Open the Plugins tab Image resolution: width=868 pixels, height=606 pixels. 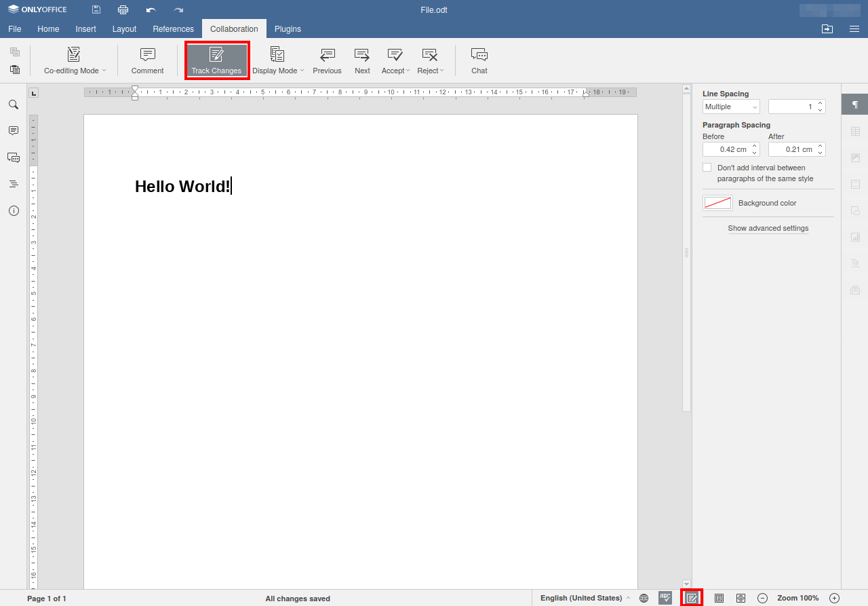click(x=288, y=29)
